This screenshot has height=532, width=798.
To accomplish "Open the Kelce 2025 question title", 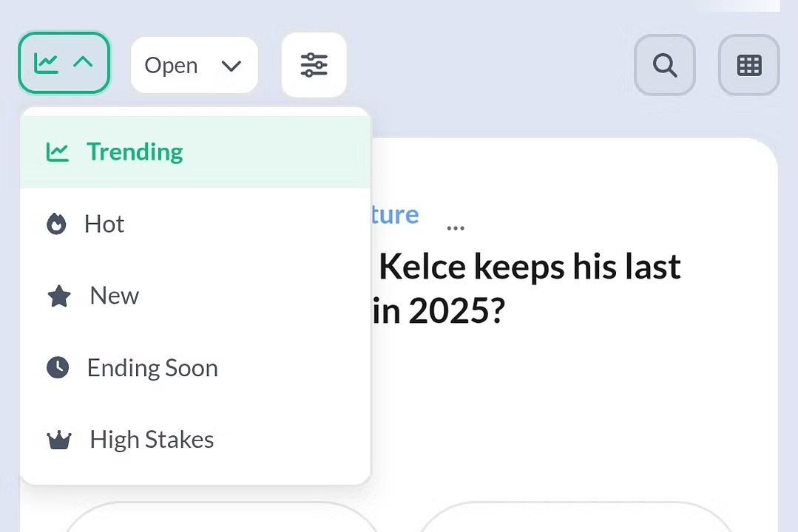I will tap(529, 288).
